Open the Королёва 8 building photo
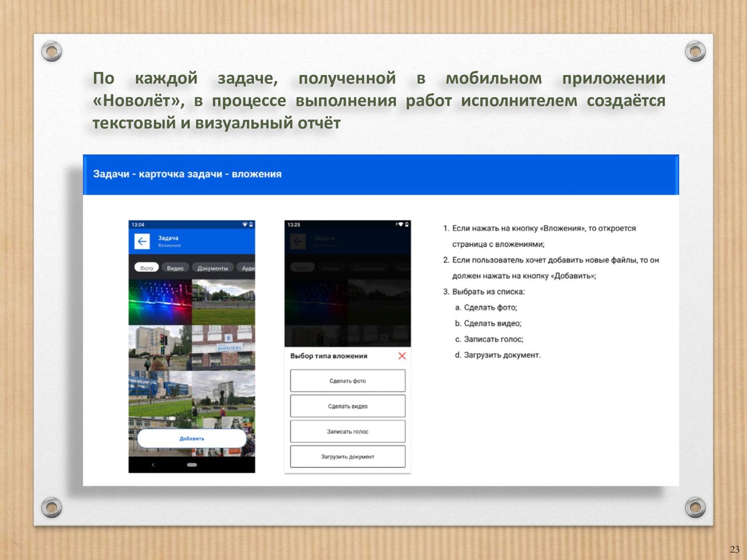This screenshot has height=560, width=747. (224, 348)
